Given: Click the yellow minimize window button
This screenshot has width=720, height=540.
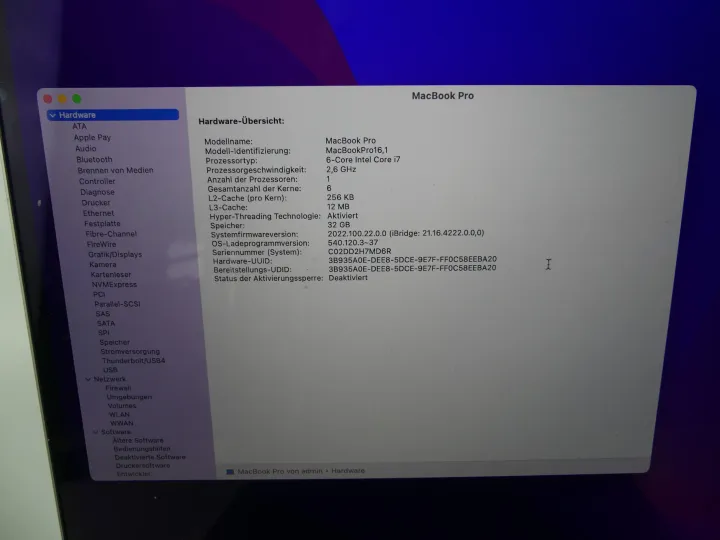Looking at the screenshot, I should (x=62, y=99).
